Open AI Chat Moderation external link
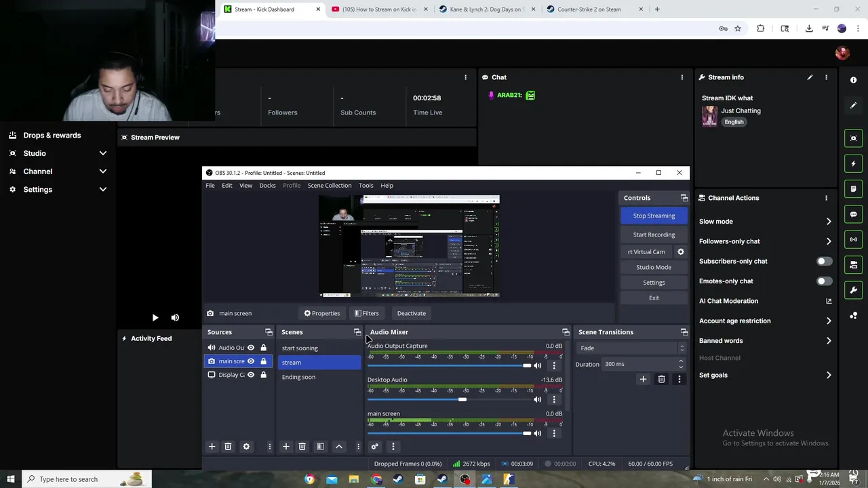 point(829,301)
